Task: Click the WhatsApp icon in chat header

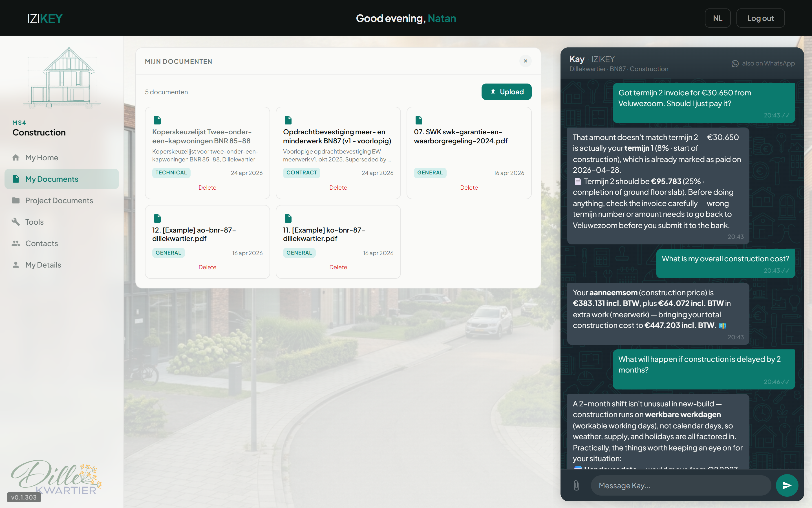Action: point(735,63)
